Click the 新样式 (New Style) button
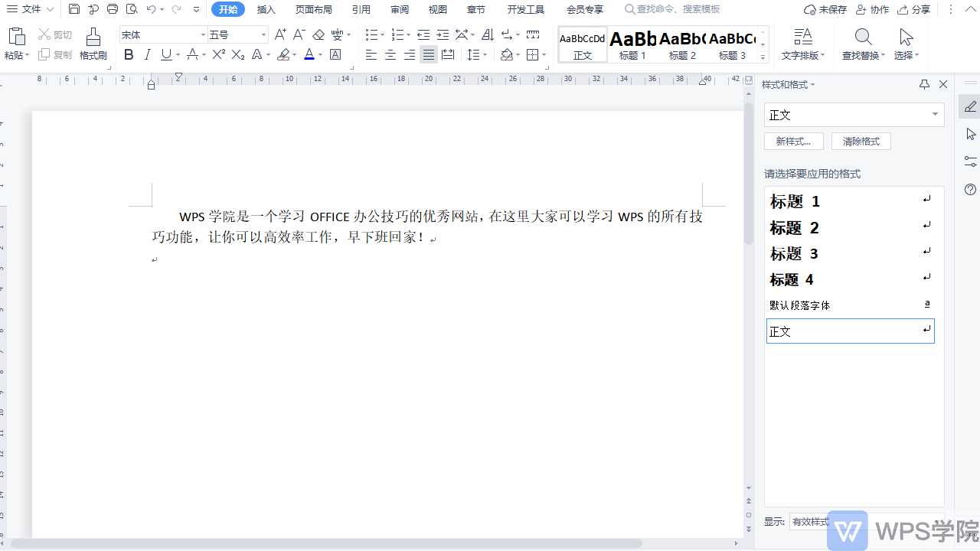This screenshot has width=980, height=551. point(793,142)
